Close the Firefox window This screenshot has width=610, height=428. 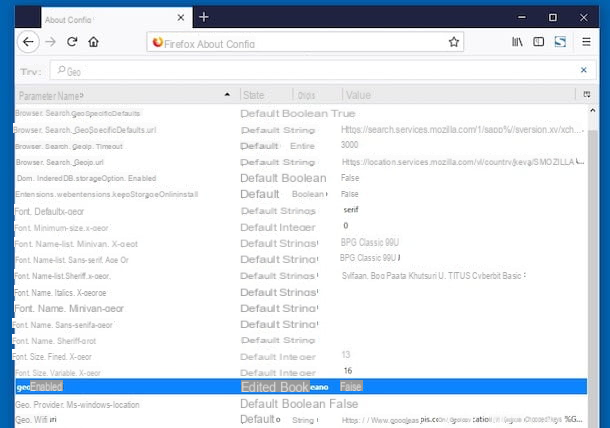tap(584, 18)
